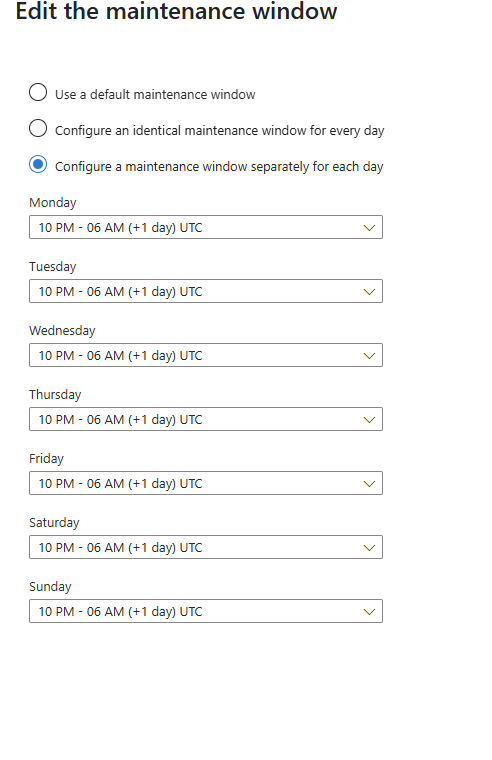
Task: Expand the Friday dropdown chevron
Action: point(369,484)
